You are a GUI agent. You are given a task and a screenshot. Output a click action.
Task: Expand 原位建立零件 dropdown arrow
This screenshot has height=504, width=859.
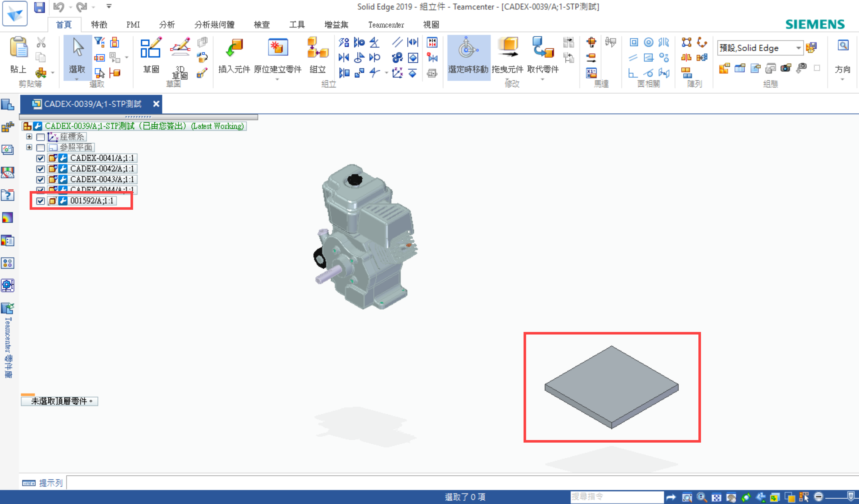click(x=277, y=79)
